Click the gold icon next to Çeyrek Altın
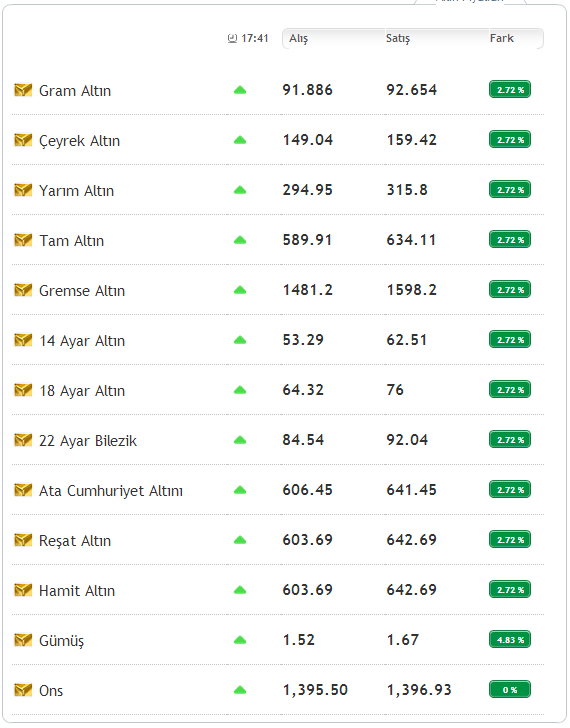Screen dimensions: 570x728 (23, 140)
